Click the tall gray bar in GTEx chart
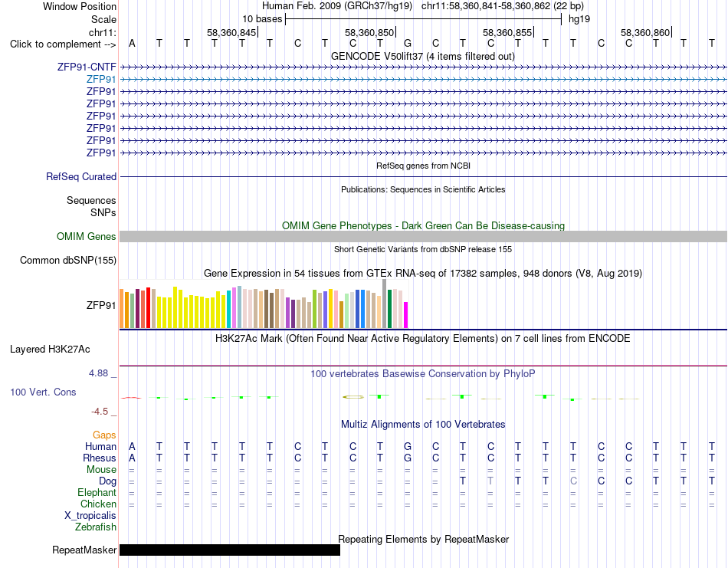 (x=384, y=304)
